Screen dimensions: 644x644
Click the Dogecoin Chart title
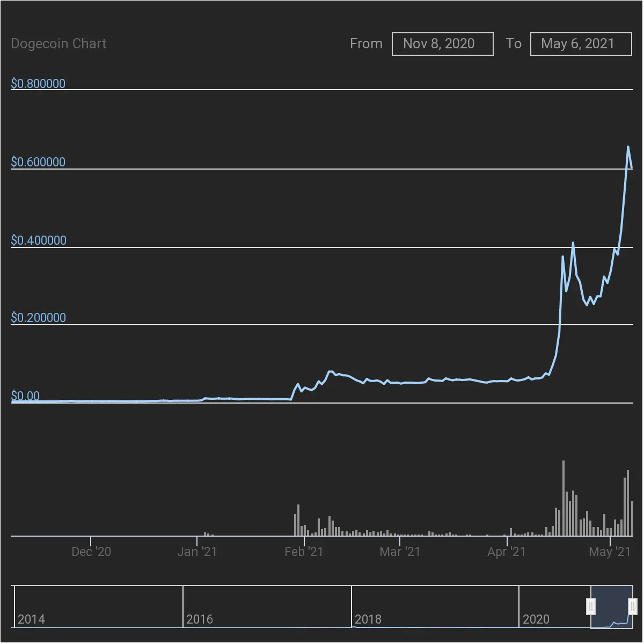(x=58, y=44)
